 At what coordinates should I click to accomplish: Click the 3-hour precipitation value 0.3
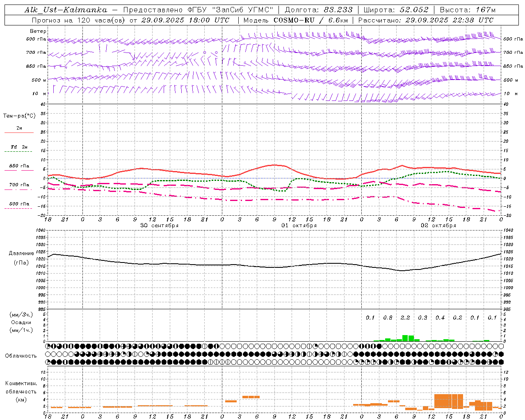click(422, 318)
